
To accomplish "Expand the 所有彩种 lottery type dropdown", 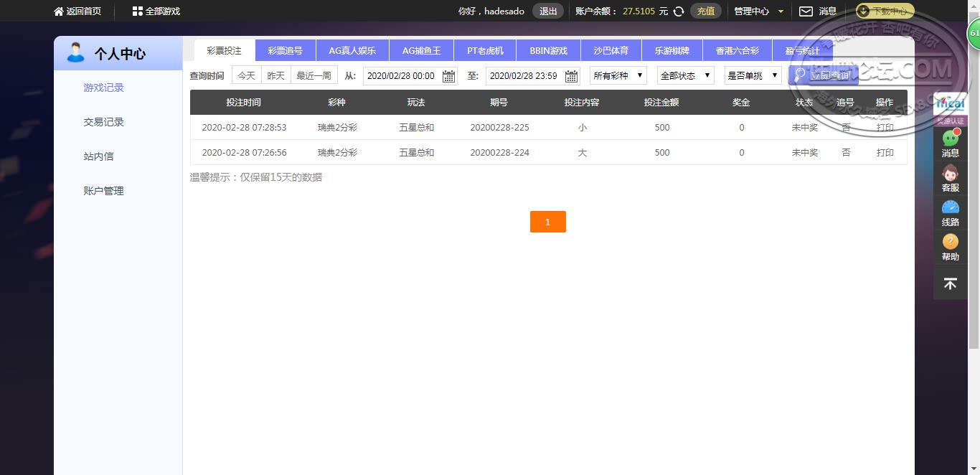I will [x=618, y=75].
